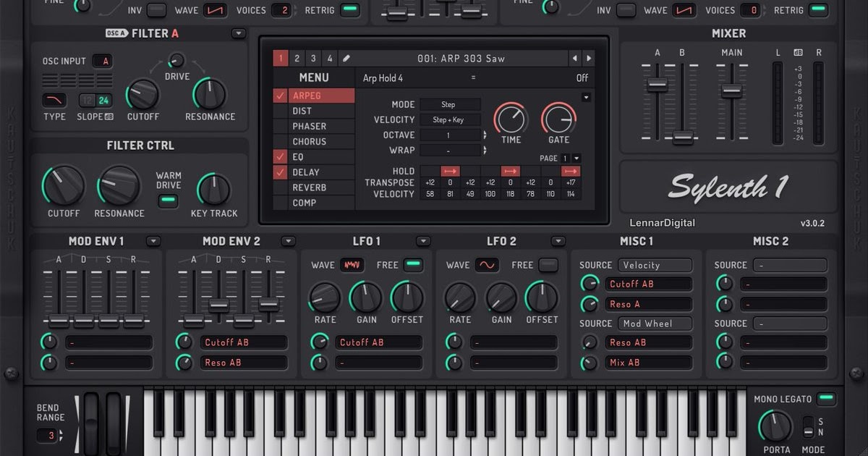The height and width of the screenshot is (456, 868).
Task: Click the Filter CTRL RESONANCE knob
Action: coord(119,186)
